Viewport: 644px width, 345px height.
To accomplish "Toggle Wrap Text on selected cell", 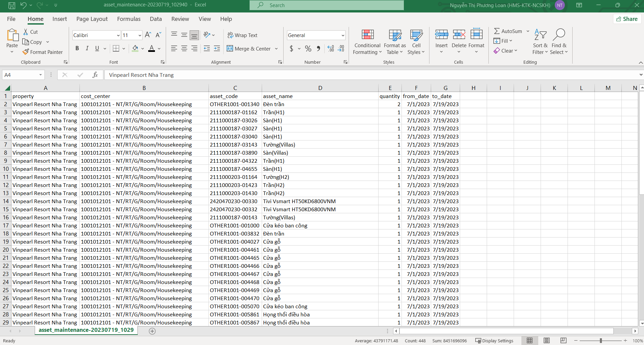I will coord(242,35).
